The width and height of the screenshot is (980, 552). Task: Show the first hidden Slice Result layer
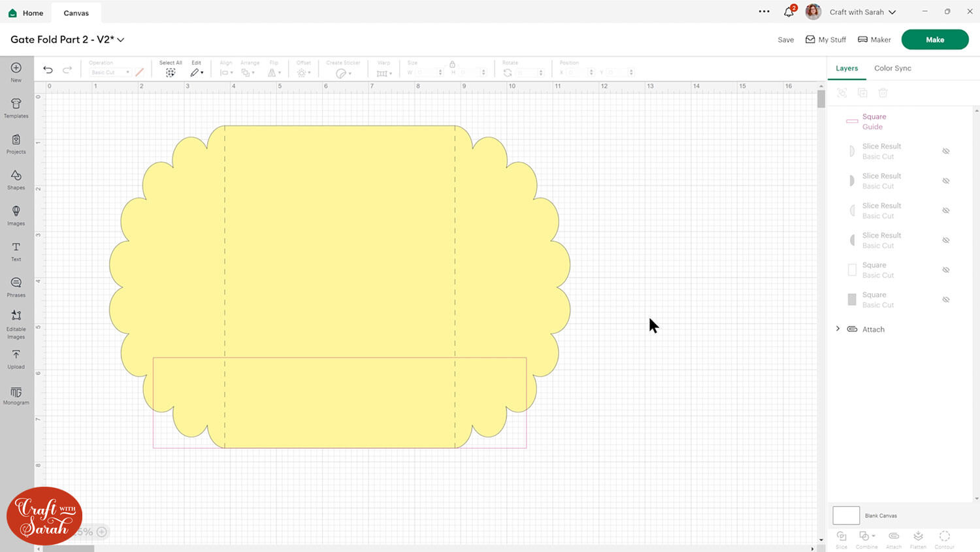[x=945, y=151]
